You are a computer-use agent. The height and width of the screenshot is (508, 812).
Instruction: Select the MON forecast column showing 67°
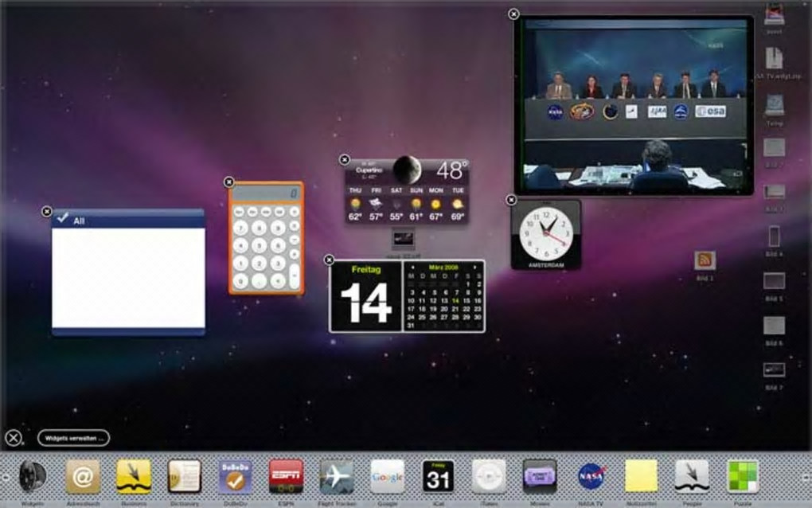tap(436, 204)
